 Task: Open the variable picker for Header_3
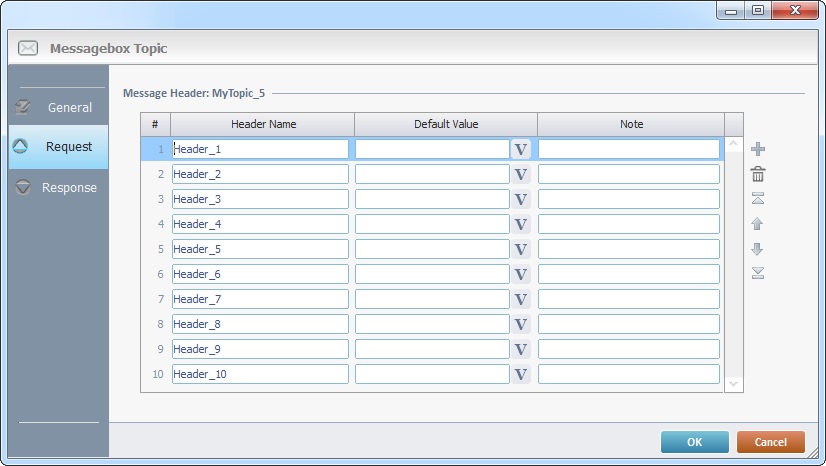tap(520, 199)
